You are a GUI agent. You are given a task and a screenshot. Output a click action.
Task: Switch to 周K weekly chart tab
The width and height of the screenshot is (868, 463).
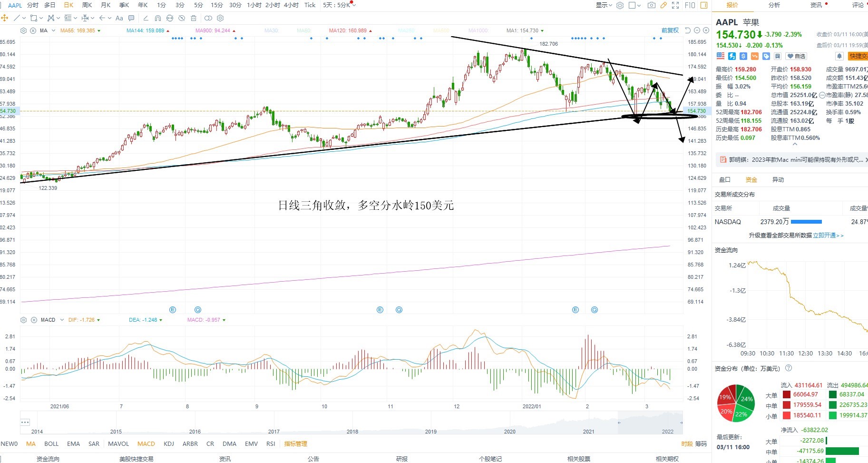point(87,5)
